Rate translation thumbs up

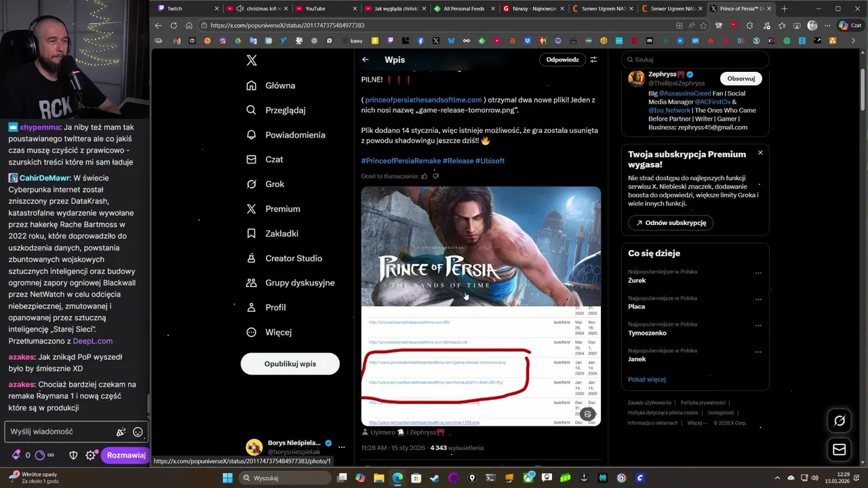click(425, 176)
